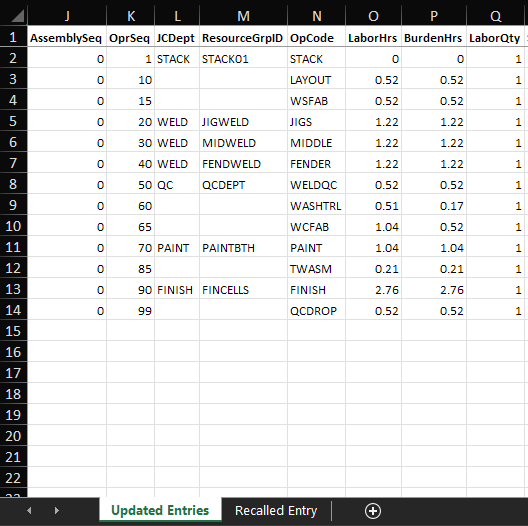Select column N header
Screen dimensions: 528x526
(x=317, y=15)
